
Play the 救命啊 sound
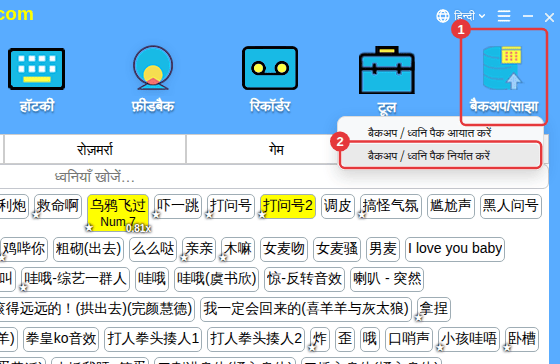point(58,206)
